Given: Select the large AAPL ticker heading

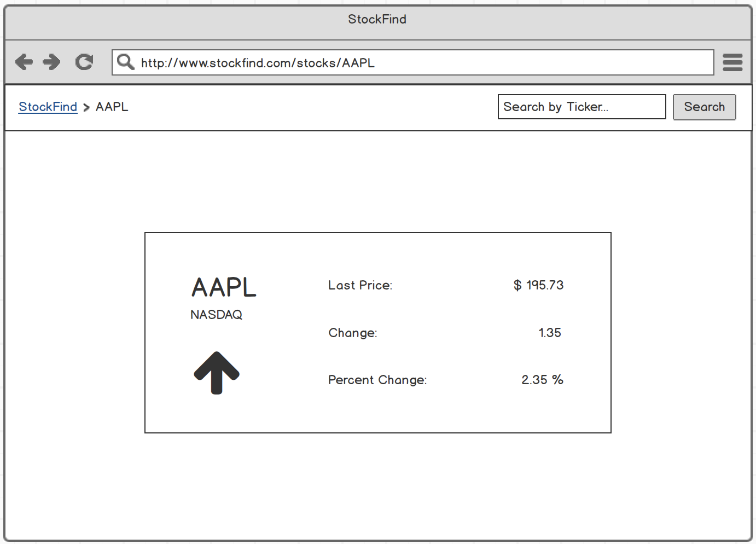Looking at the screenshot, I should 224,287.
